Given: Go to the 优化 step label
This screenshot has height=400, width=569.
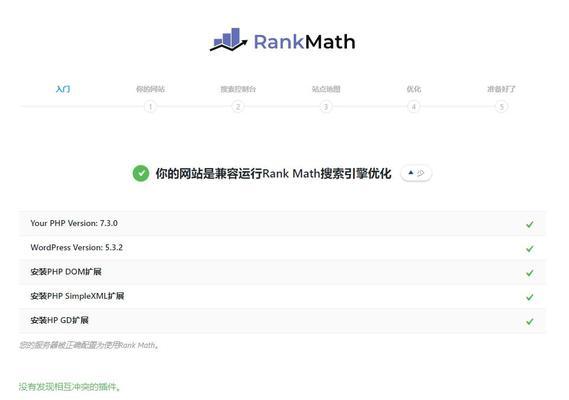Looking at the screenshot, I should pyautogui.click(x=414, y=89).
